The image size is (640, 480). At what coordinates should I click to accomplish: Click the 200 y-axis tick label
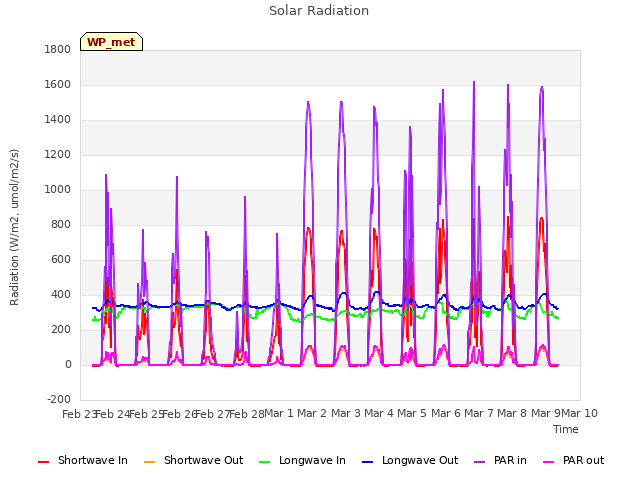[61, 330]
